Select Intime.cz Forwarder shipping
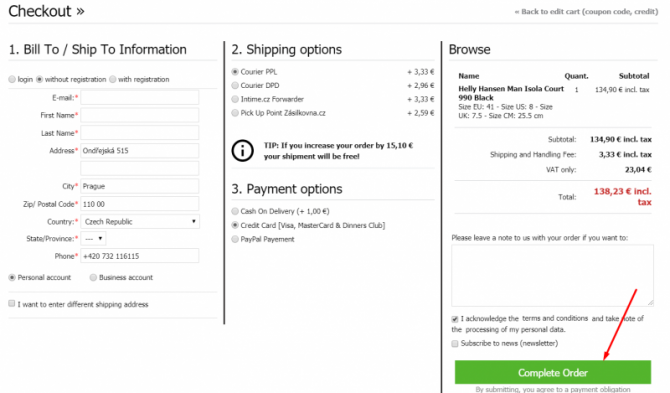 235,99
